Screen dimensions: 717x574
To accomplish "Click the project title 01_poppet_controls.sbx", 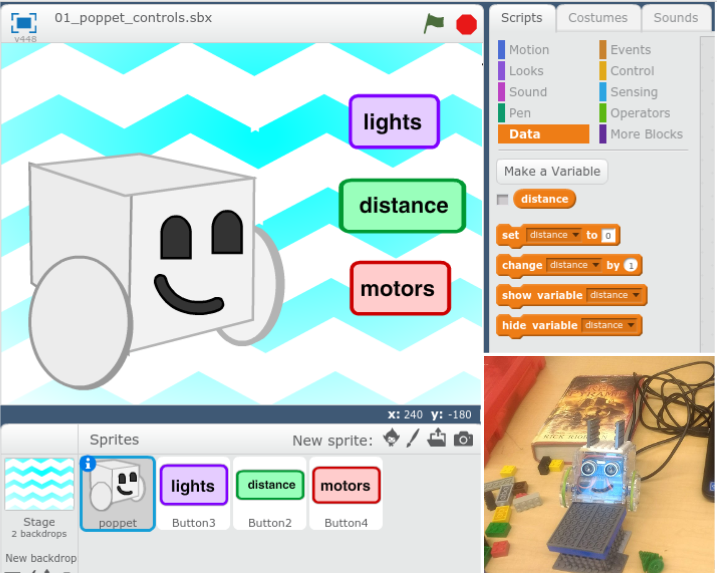I will [x=133, y=18].
